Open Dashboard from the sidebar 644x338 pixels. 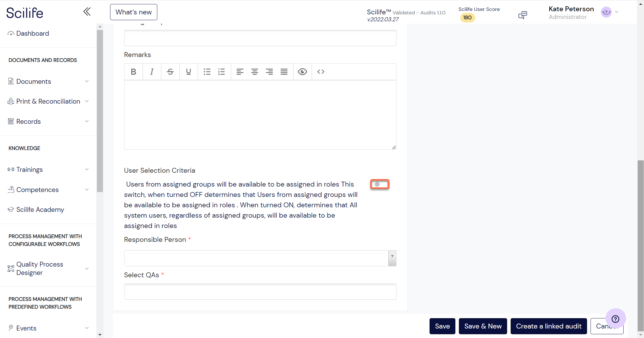pyautogui.click(x=32, y=33)
